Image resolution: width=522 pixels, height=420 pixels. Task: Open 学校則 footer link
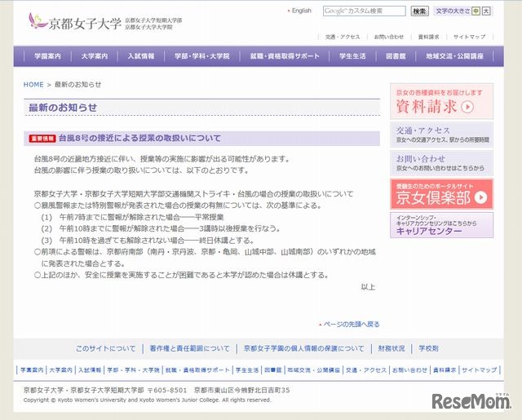[x=428, y=348]
